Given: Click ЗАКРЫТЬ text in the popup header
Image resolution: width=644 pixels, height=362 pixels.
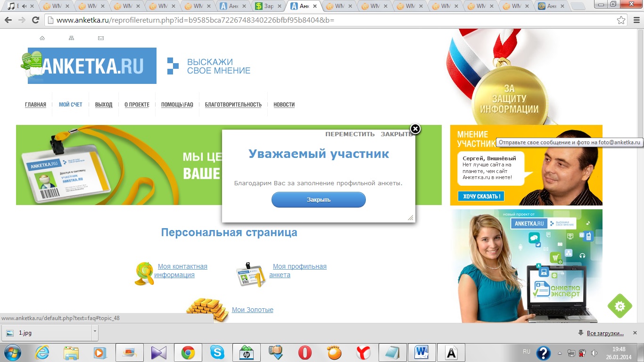Looking at the screenshot, I should point(396,134).
